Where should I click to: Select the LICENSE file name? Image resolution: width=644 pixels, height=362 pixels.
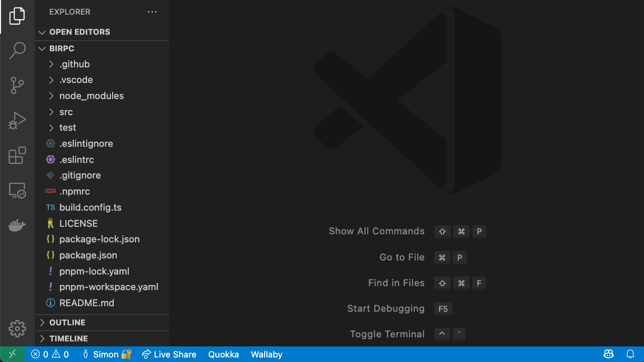click(78, 223)
